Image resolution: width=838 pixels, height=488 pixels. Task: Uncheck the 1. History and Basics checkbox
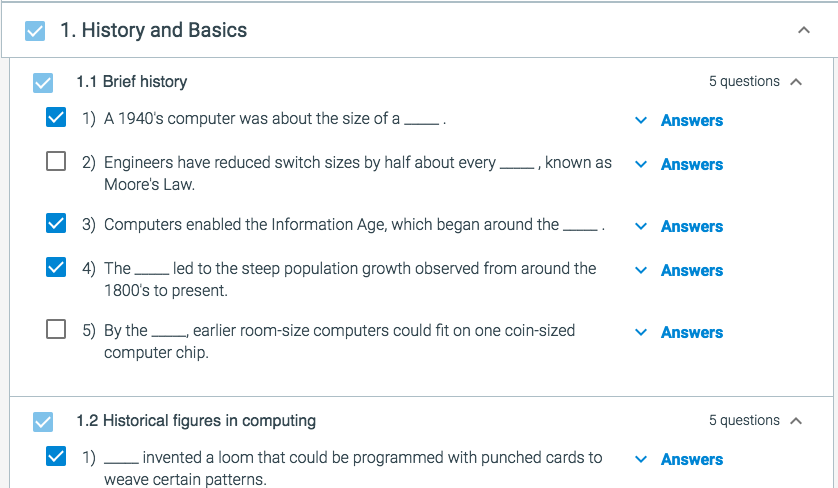35,31
